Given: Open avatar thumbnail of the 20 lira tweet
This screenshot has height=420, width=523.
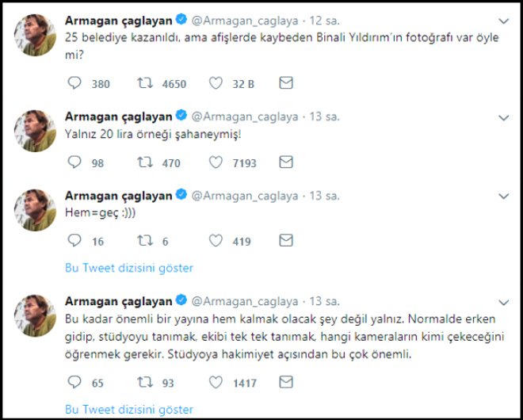Looking at the screenshot, I should coord(35,131).
